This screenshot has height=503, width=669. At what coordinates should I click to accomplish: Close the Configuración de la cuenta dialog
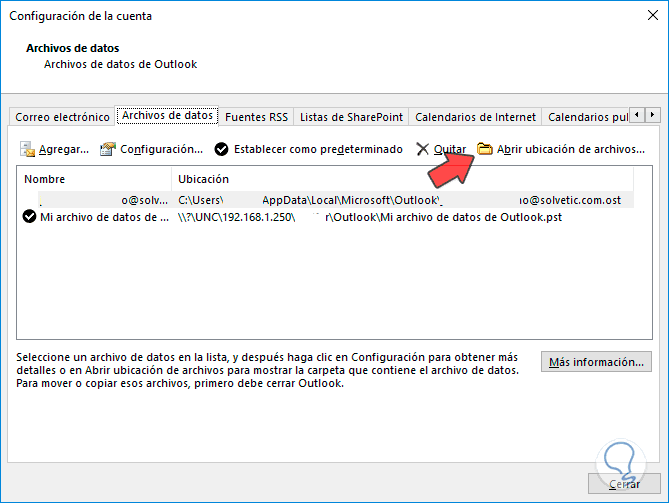pyautogui.click(x=652, y=15)
